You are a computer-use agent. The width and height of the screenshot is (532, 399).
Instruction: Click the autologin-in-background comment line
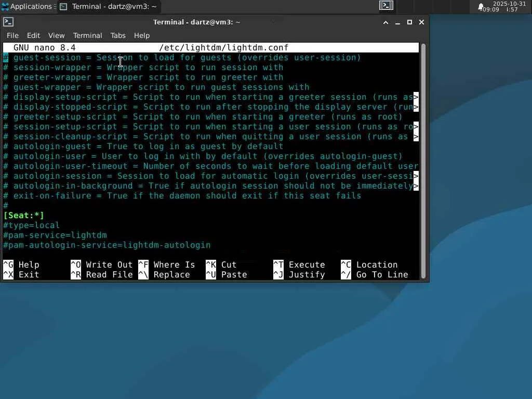pos(211,186)
